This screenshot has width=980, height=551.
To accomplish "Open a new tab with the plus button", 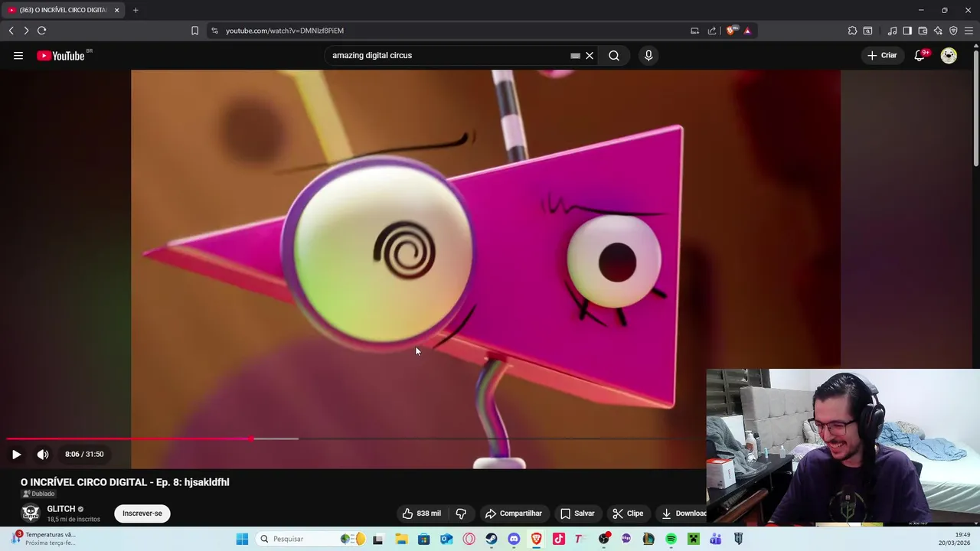I will coord(136,10).
